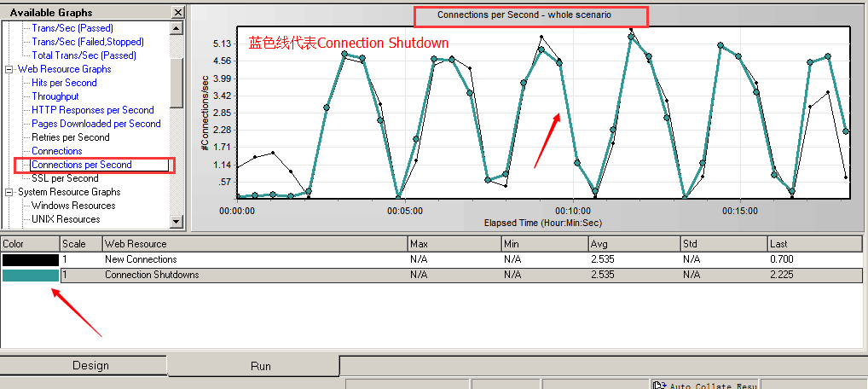Close the Available Graphs panel
Image resolution: width=868 pixels, height=389 pixels.
click(x=177, y=12)
